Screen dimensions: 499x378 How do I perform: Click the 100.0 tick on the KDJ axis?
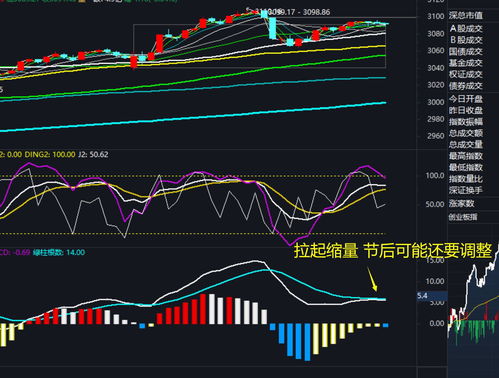pos(435,175)
